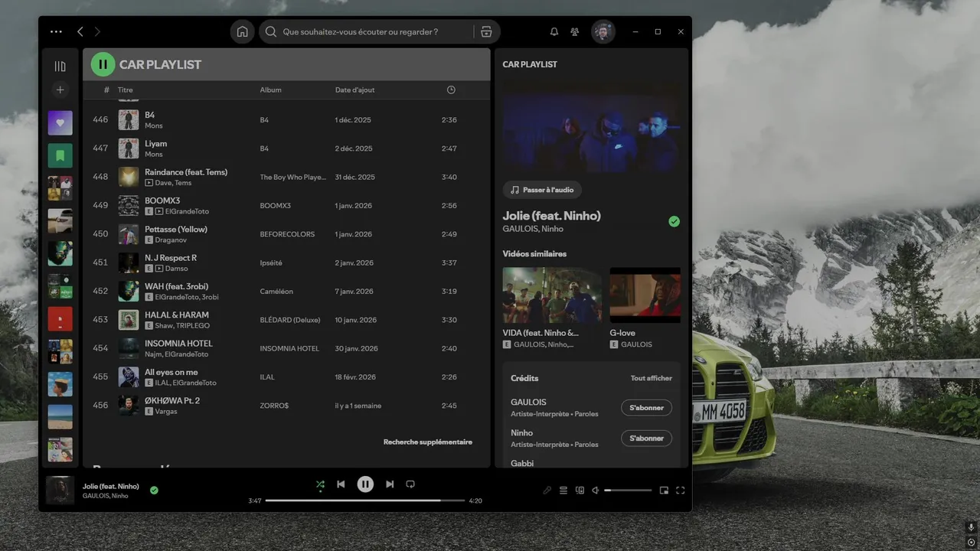Show lyrics microphone icon
Screen dimensions: 980x551
pyautogui.click(x=547, y=491)
